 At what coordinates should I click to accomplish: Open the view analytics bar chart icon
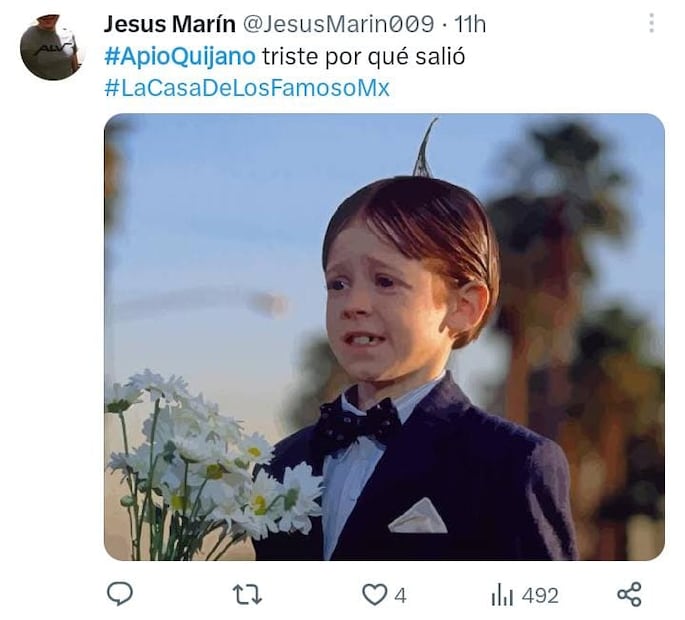502,595
